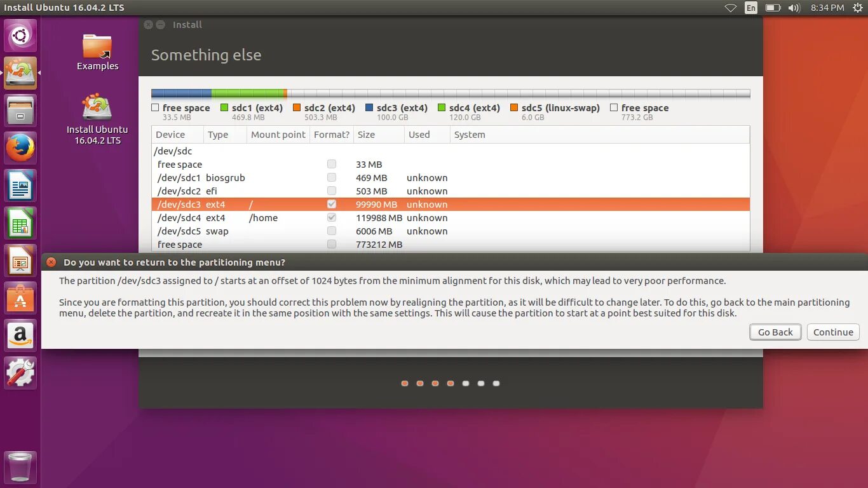This screenshot has width=868, height=488.
Task: Open LibreOffice Writer from launcher
Action: (x=20, y=186)
